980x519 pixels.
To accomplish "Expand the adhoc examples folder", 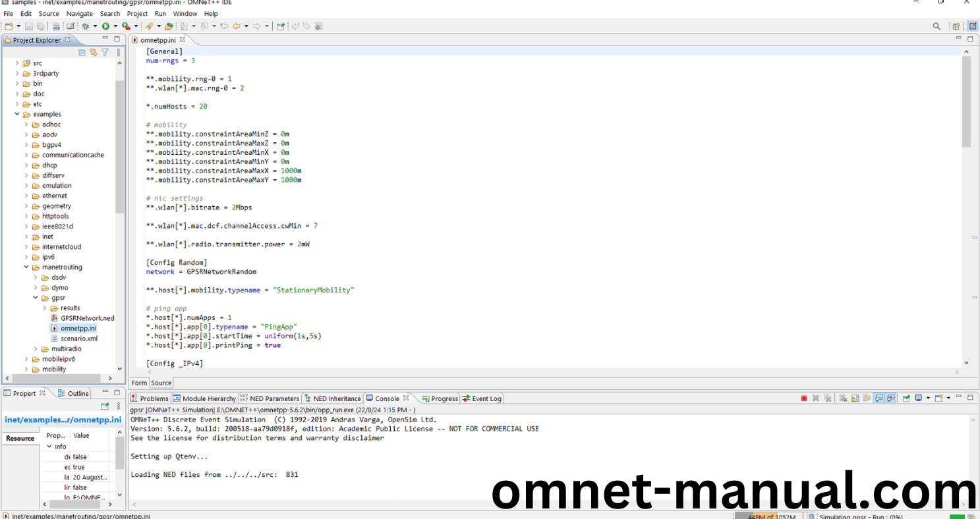I will (27, 124).
